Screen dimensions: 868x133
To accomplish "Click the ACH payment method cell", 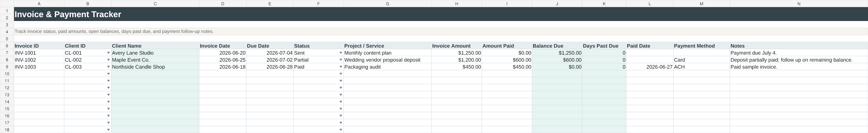I will (x=702, y=67).
